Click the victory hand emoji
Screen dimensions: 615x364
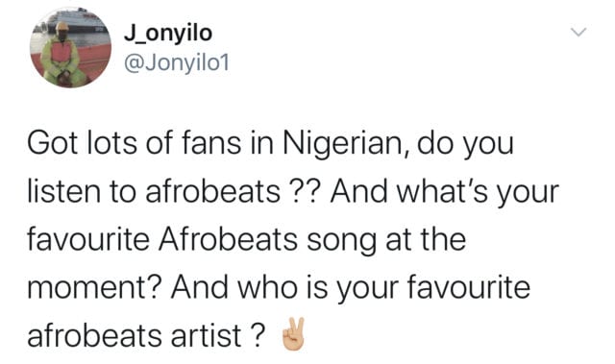pos(293,334)
